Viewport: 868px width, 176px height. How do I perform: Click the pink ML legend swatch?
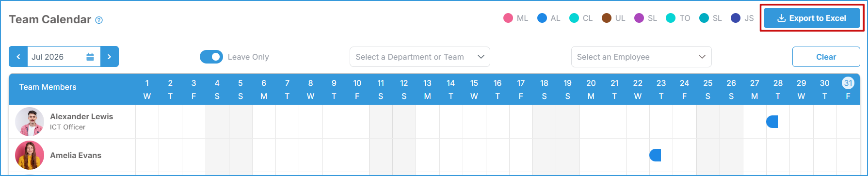tap(508, 18)
